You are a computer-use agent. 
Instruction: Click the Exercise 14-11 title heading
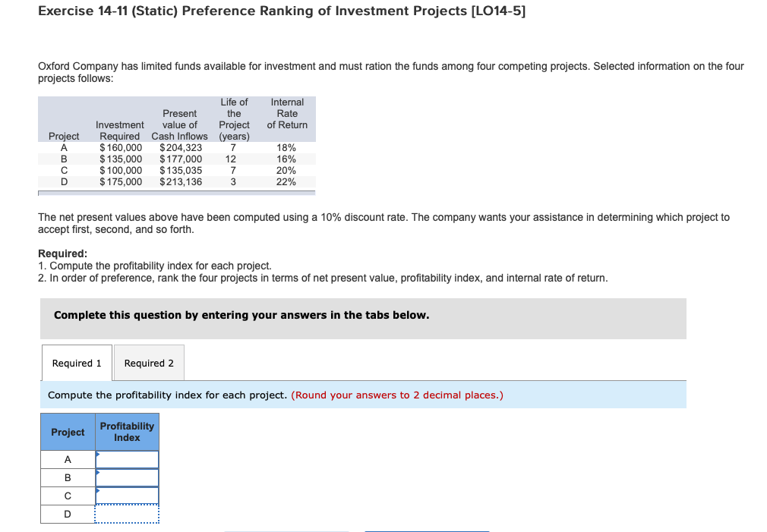coord(281,11)
